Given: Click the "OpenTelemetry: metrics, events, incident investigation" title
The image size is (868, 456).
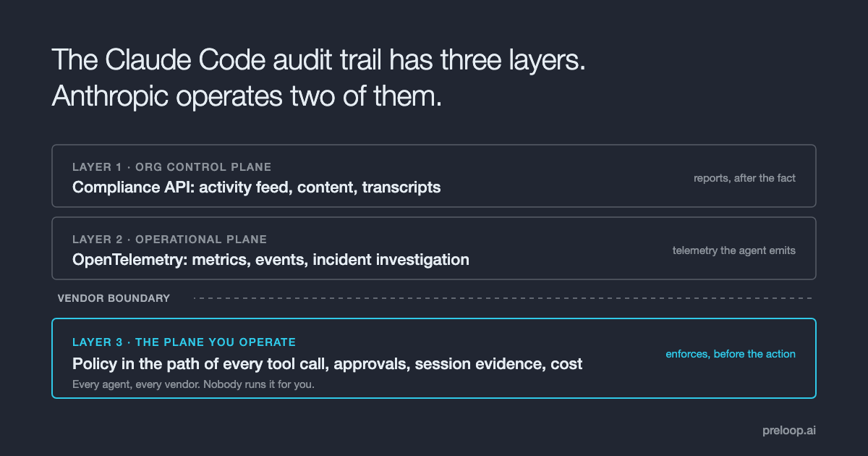Looking at the screenshot, I should pos(271,259).
